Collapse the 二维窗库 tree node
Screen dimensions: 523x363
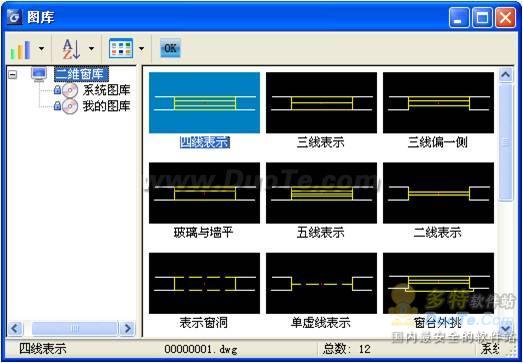tap(12, 74)
